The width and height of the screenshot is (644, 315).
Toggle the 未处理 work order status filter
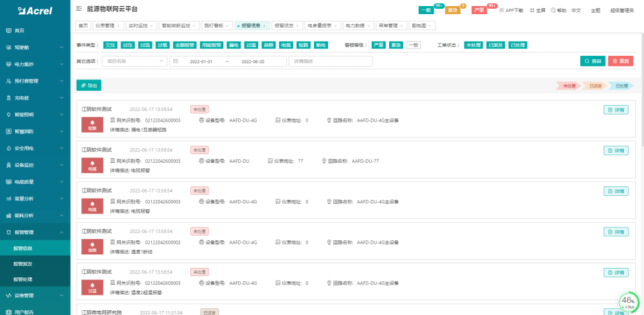pyautogui.click(x=474, y=45)
